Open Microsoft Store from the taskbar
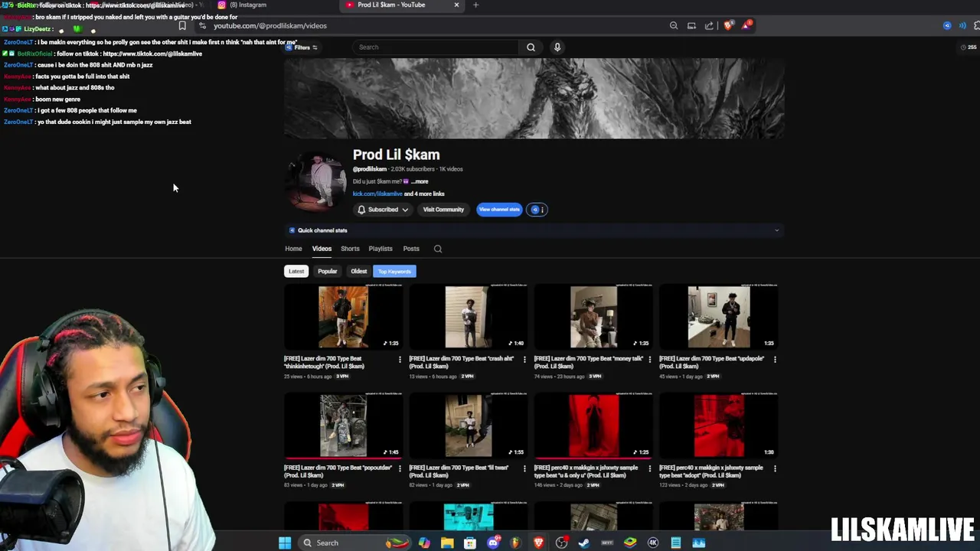Screen dimensions: 980x551 [470, 543]
